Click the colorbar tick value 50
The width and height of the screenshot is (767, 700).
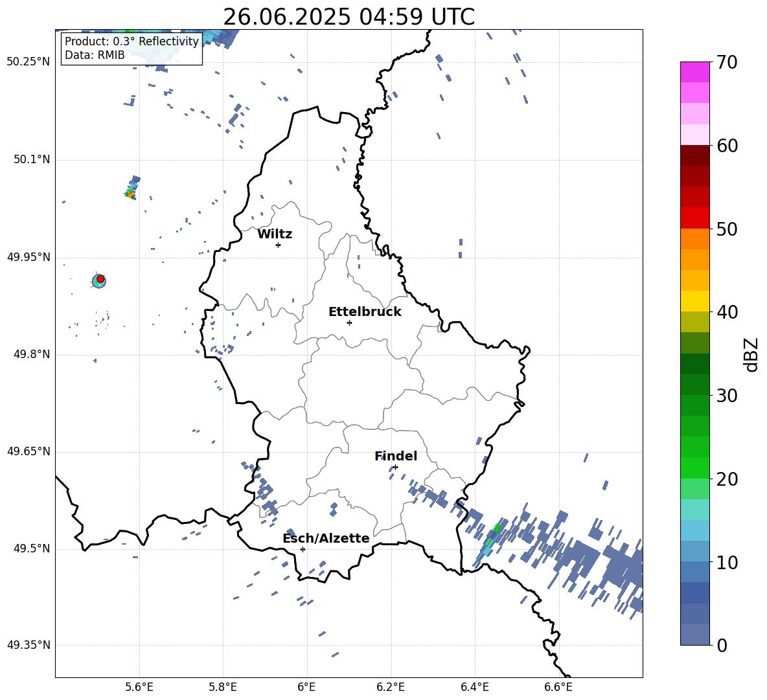(x=727, y=229)
